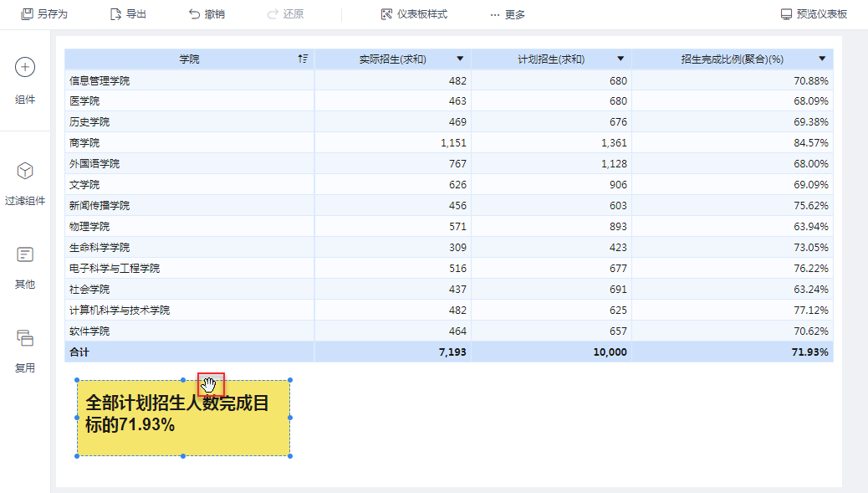
Task: Click the 77.12% value
Action: tap(811, 311)
